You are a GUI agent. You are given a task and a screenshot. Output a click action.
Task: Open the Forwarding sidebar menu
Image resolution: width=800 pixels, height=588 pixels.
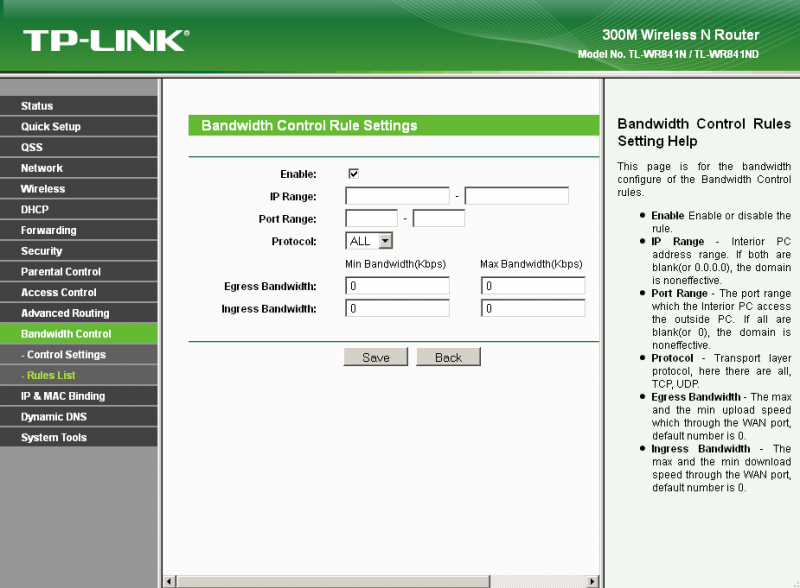pos(79,230)
